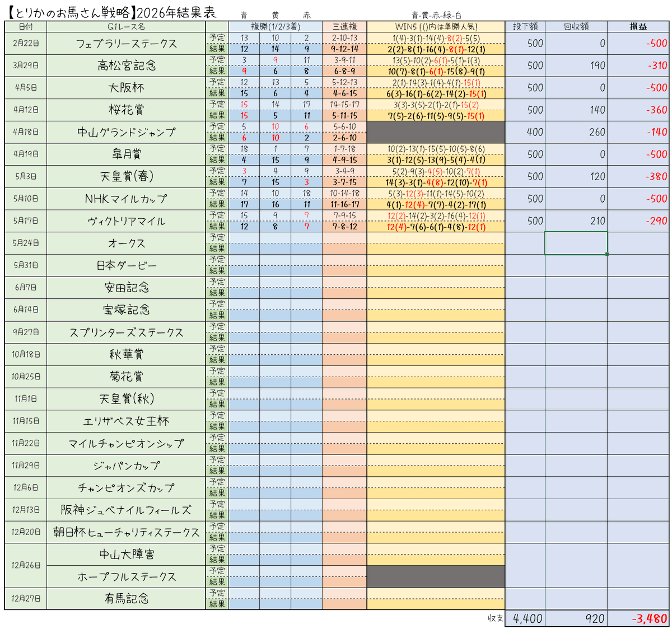Click the 回収額 value 260
The height and width of the screenshot is (629, 672).
576,132
